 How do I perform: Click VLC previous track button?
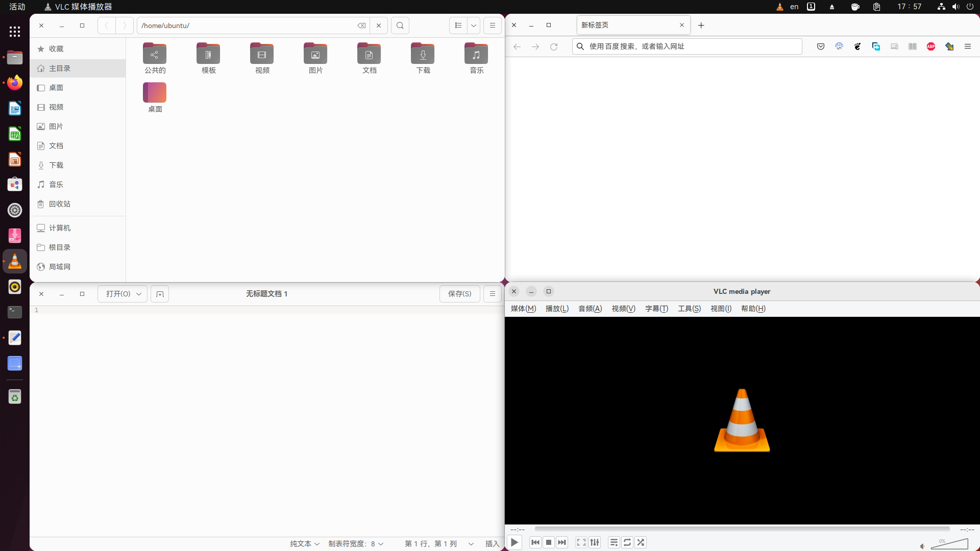[535, 542]
